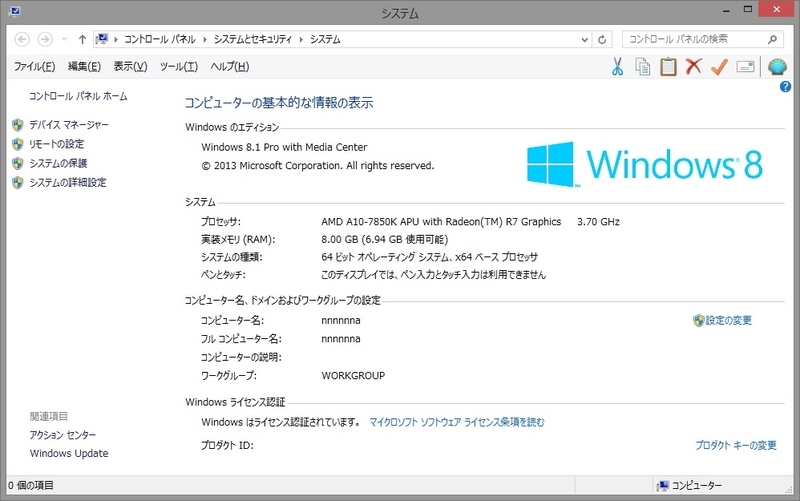The height and width of the screenshot is (501, 800).
Task: Expand the chevron after コントロール パネル breadcrumb
Action: [205, 39]
